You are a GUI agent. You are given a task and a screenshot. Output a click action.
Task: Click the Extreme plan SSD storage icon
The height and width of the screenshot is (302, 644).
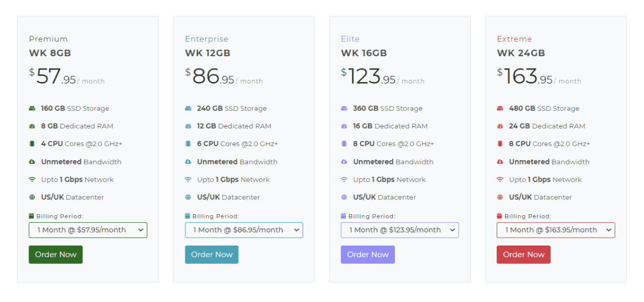coord(500,109)
